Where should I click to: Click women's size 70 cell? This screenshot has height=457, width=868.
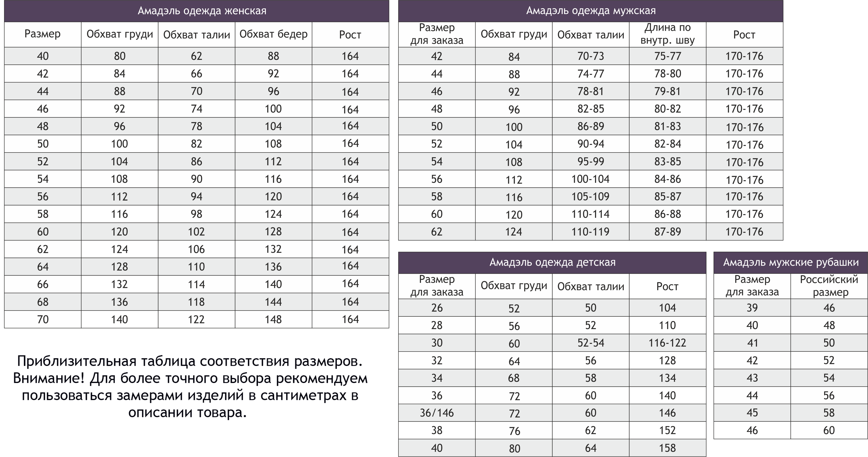pos(43,319)
